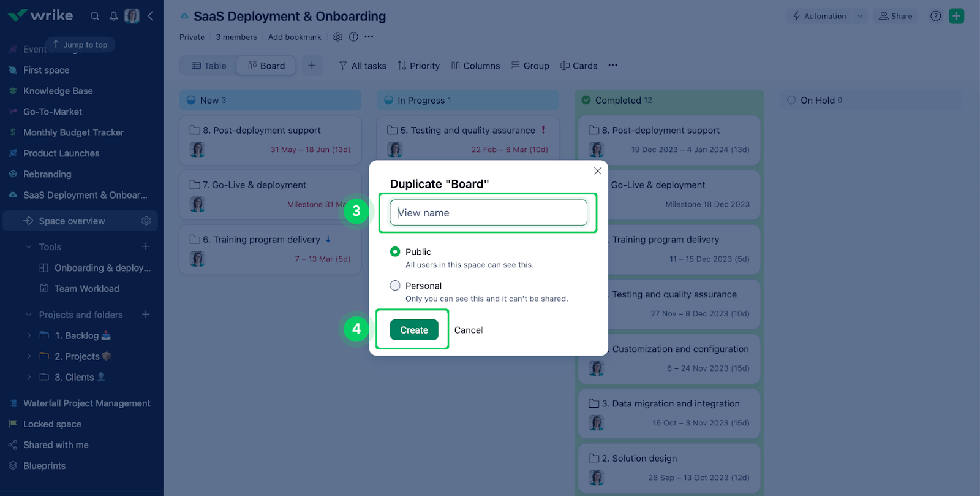Open space settings gear icon near bookmark
This screenshot has width=980, height=496.
337,37
